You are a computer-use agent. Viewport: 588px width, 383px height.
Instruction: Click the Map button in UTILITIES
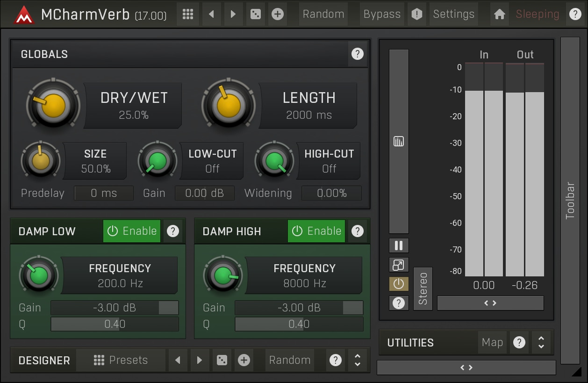click(492, 343)
